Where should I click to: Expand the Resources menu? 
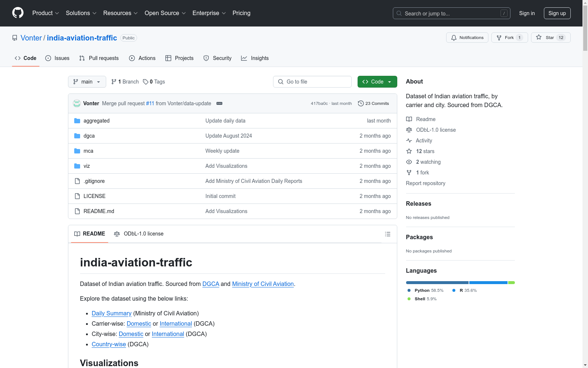click(121, 13)
